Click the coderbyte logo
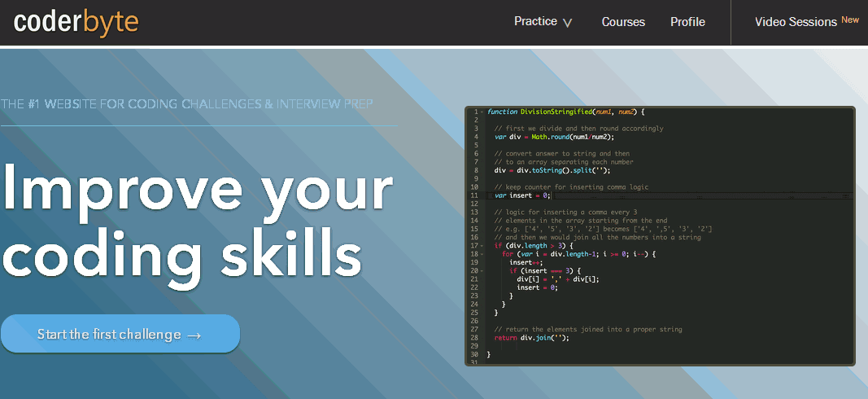The height and width of the screenshot is (399, 868). (76, 22)
